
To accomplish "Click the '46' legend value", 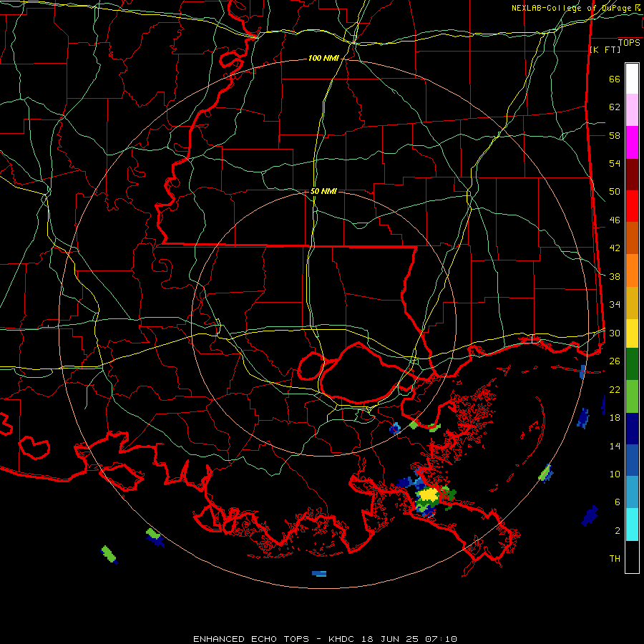I will (x=615, y=220).
